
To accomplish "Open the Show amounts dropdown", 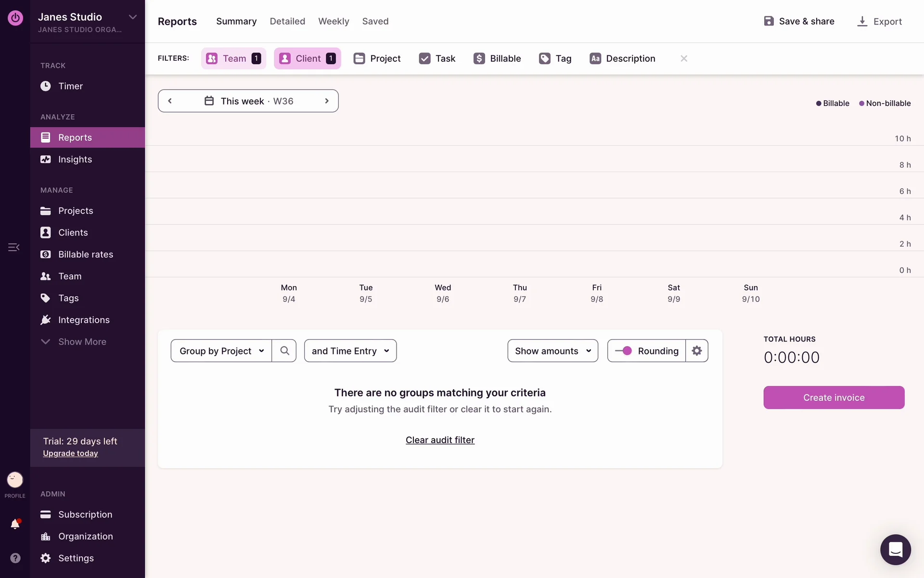I will point(552,351).
